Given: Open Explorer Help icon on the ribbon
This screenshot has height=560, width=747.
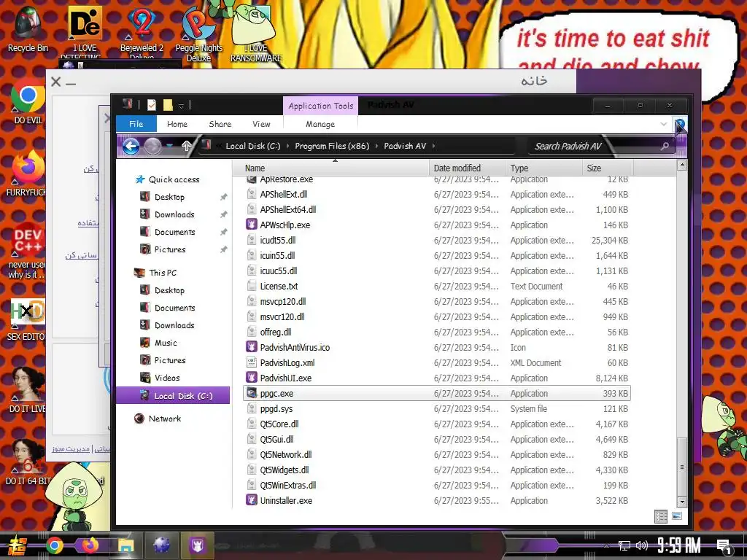Looking at the screenshot, I should (680, 125).
